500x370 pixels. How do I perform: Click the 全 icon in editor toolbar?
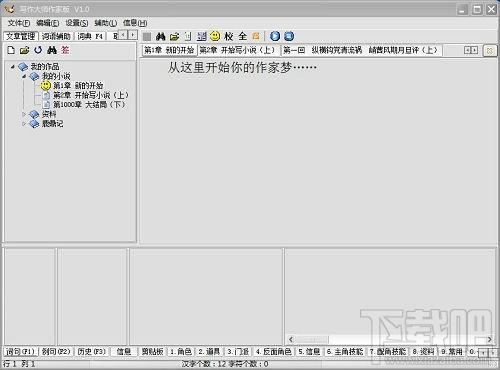[243, 36]
